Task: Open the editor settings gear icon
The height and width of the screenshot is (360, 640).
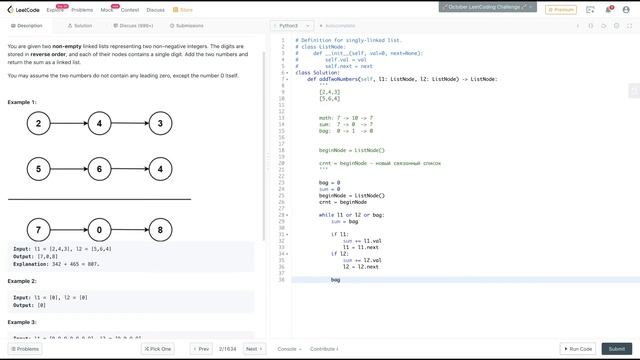Action: 617,26
